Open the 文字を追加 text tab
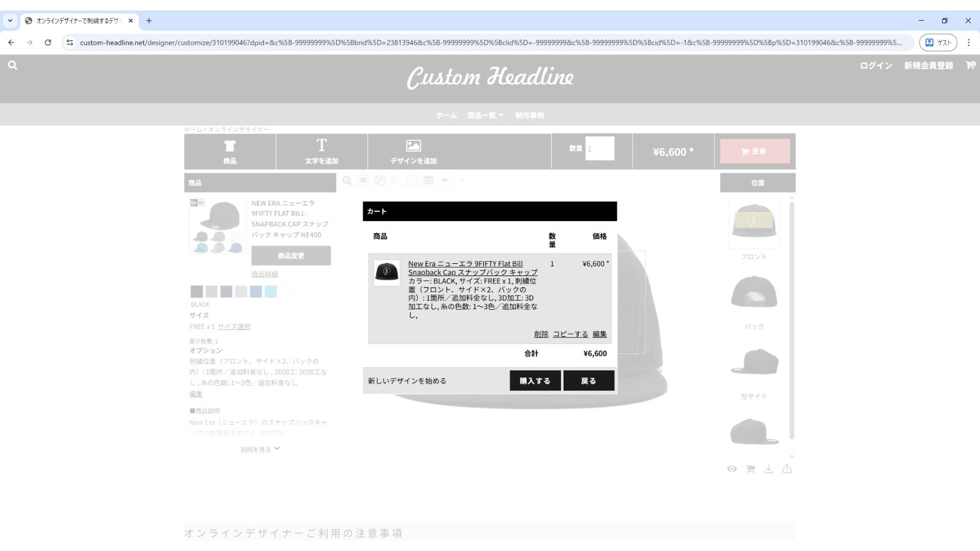The height and width of the screenshot is (551, 980). [x=322, y=151]
